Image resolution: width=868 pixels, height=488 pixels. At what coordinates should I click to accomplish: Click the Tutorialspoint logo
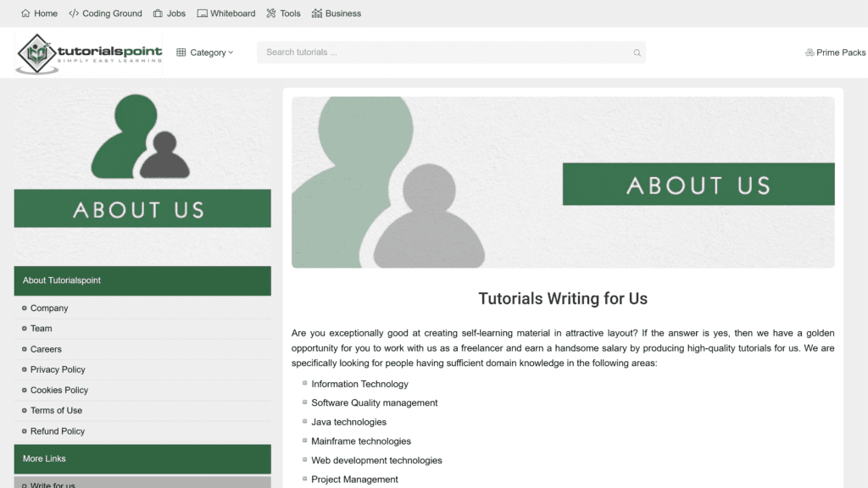click(x=89, y=53)
